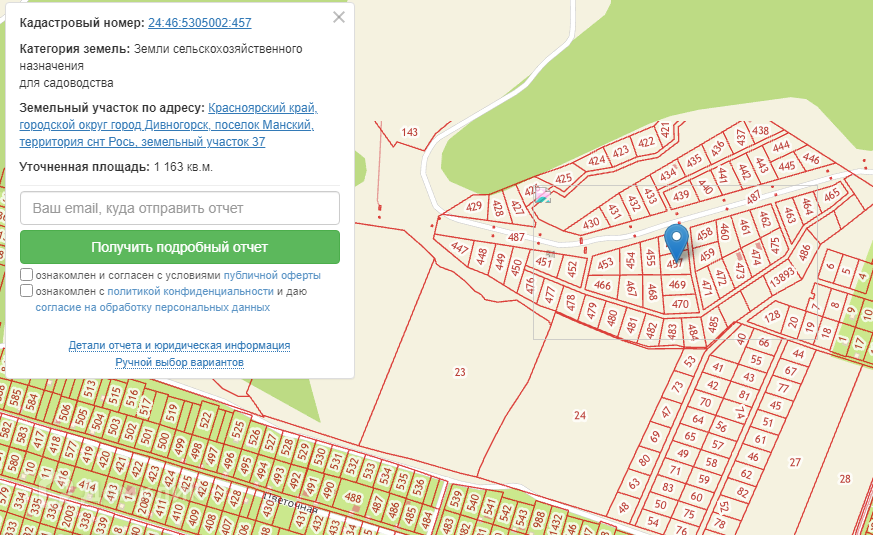Open personal data processing consent link

[153, 307]
